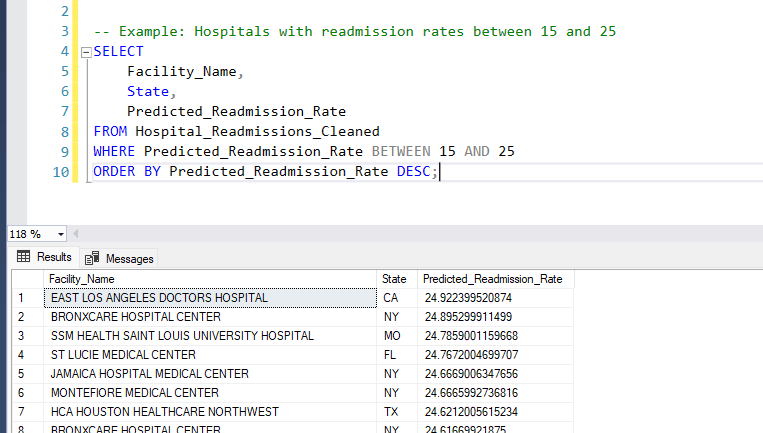Select the EAST LOS ANGELES DOCTORS HOSPITAL cell

click(210, 298)
